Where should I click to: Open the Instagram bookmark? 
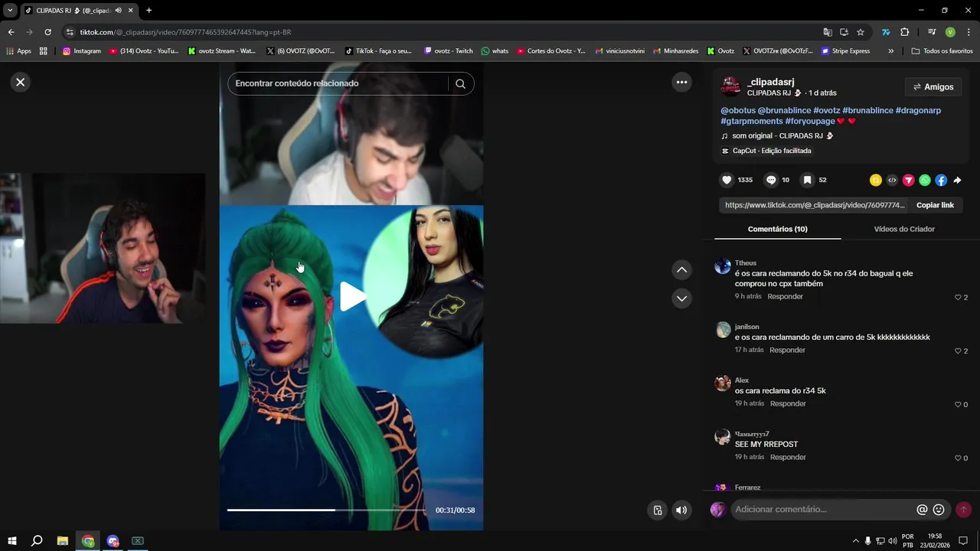click(82, 51)
